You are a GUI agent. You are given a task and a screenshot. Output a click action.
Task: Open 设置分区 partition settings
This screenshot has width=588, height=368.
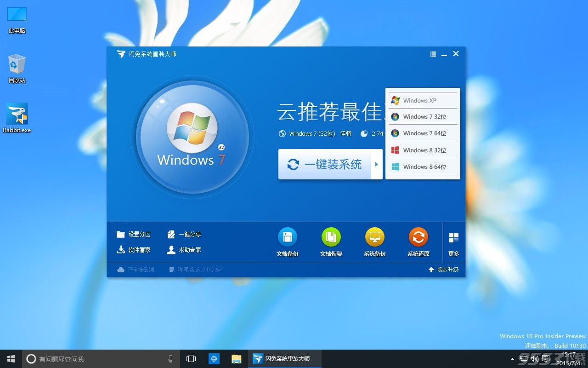pos(134,235)
